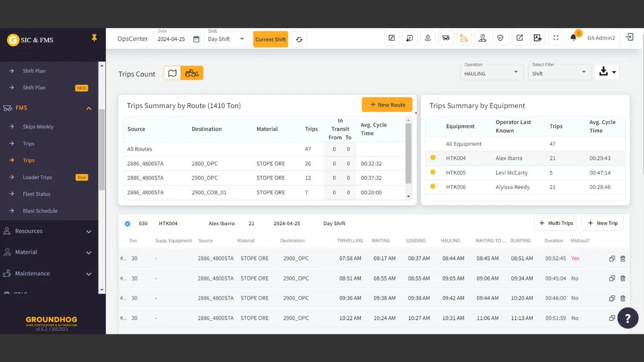Click the Mishaul Yes value

click(x=575, y=258)
